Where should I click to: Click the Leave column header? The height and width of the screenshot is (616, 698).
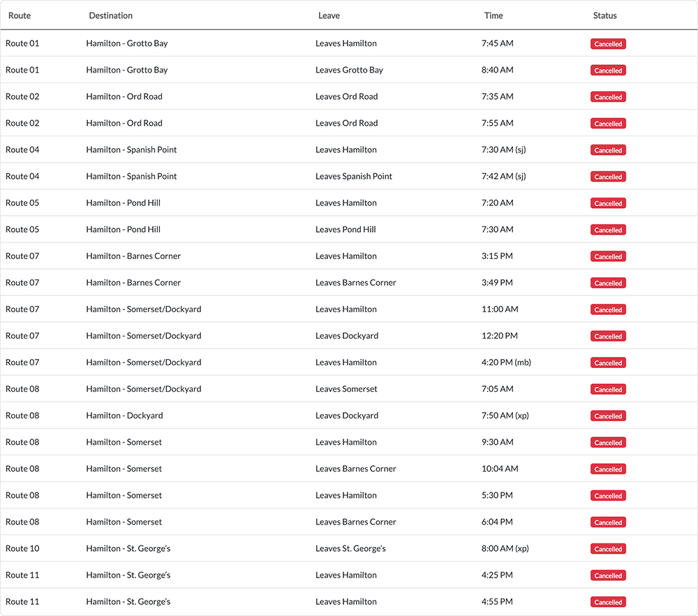coord(329,15)
